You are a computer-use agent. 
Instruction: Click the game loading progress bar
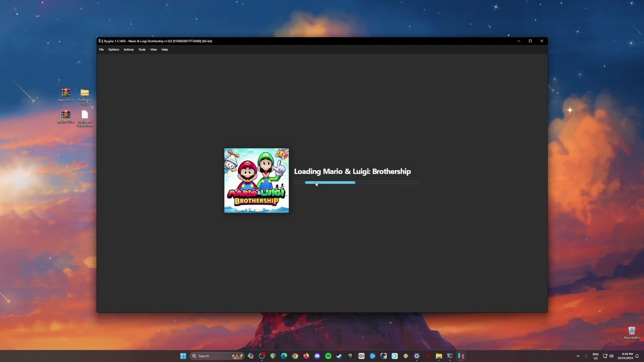tap(357, 183)
